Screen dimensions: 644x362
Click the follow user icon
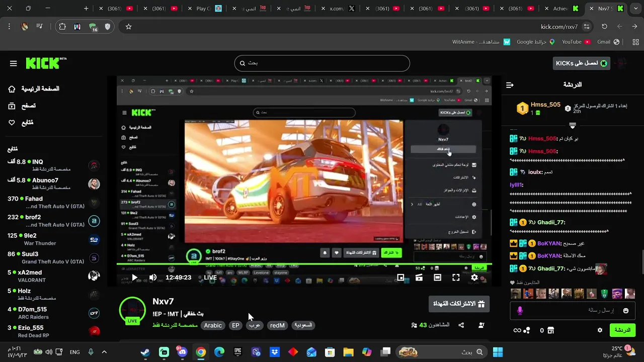[481, 325]
